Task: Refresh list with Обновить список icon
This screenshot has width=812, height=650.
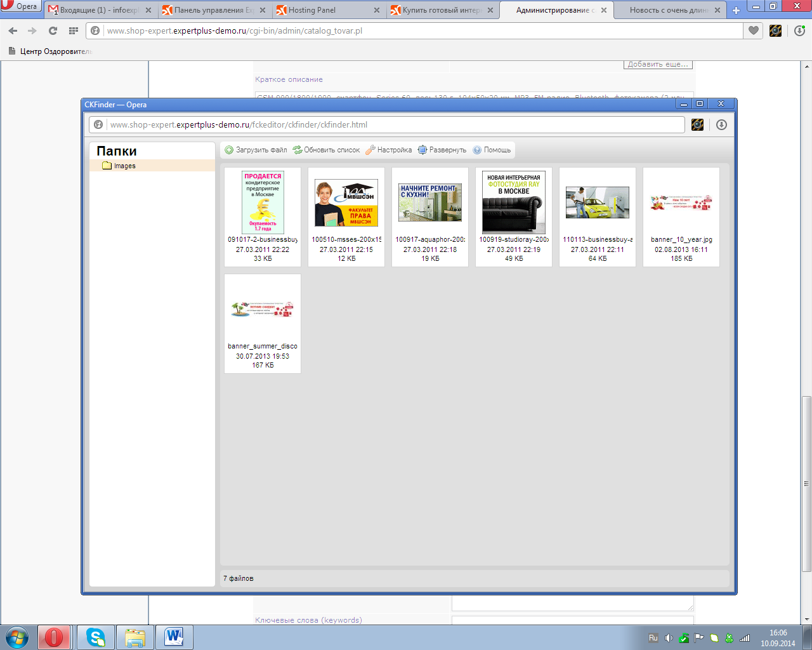Action: 297,150
